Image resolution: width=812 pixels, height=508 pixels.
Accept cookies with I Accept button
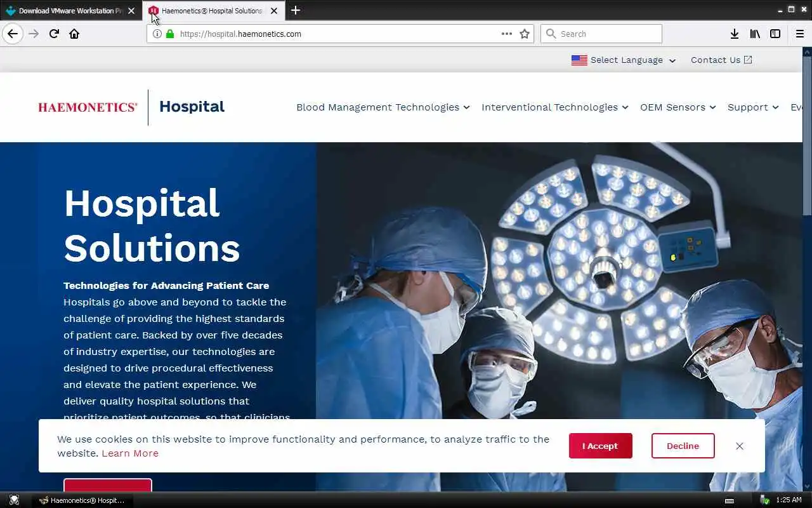point(601,446)
